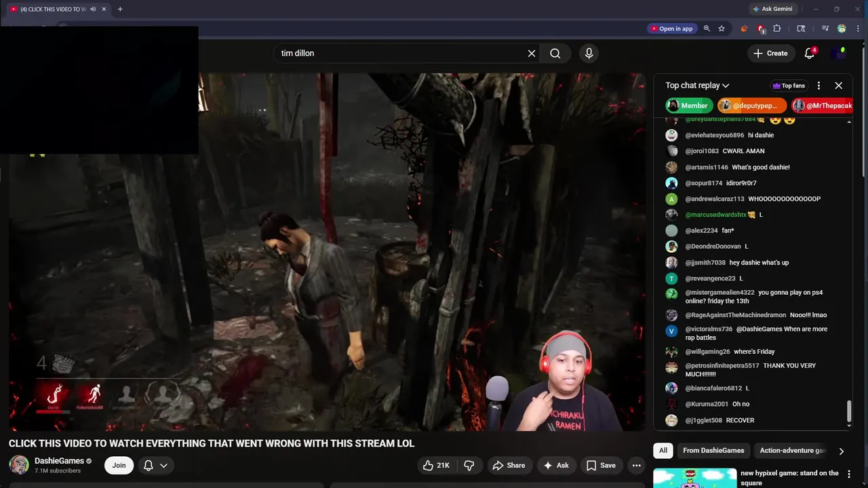Select the All filter chip
The height and width of the screenshot is (488, 868).
pyautogui.click(x=663, y=451)
